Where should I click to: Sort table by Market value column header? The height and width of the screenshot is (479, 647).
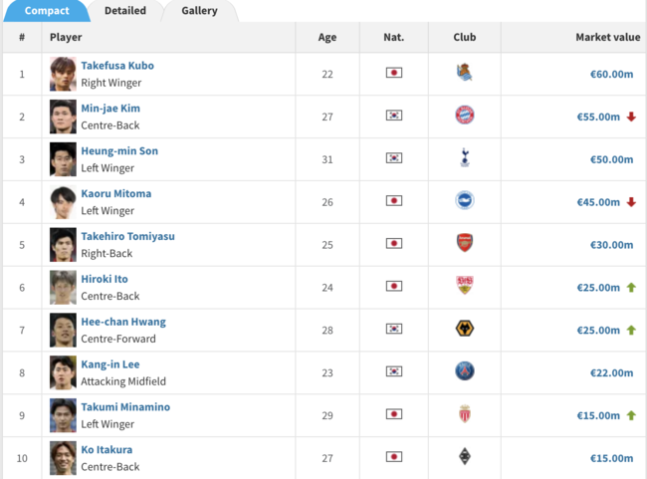[x=608, y=37]
